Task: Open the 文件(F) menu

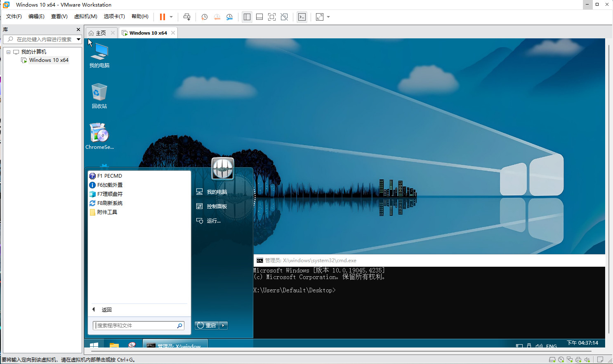Action: (14, 16)
